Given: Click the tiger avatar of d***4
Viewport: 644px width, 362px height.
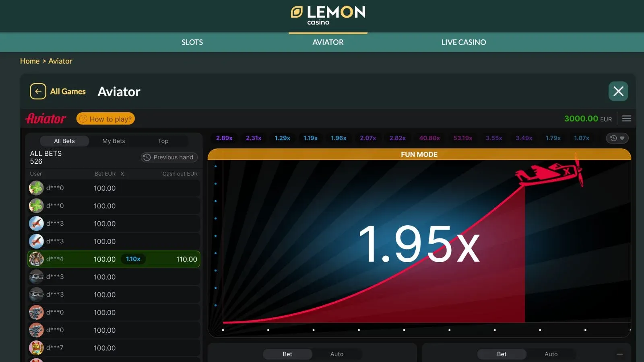Looking at the screenshot, I should [x=36, y=259].
